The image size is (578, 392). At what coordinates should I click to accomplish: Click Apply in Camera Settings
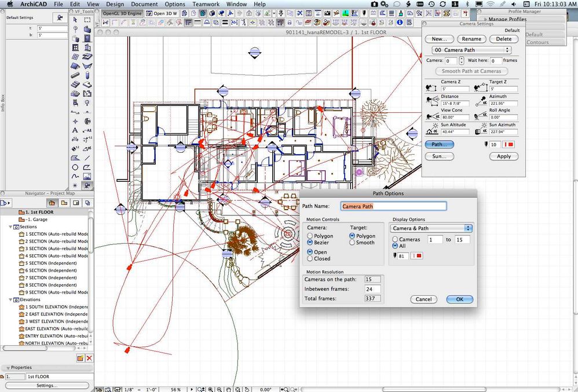[503, 156]
